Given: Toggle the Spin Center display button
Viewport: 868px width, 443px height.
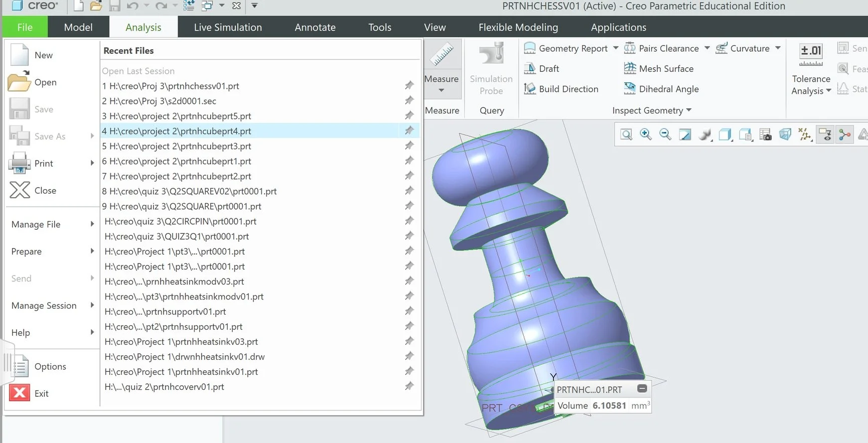Looking at the screenshot, I should 845,134.
